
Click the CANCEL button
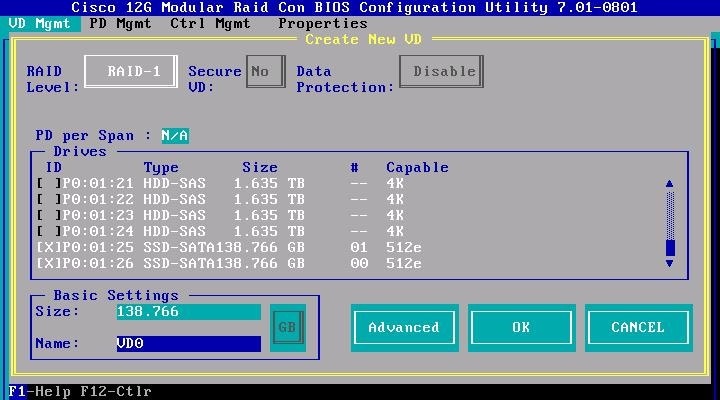tap(638, 327)
